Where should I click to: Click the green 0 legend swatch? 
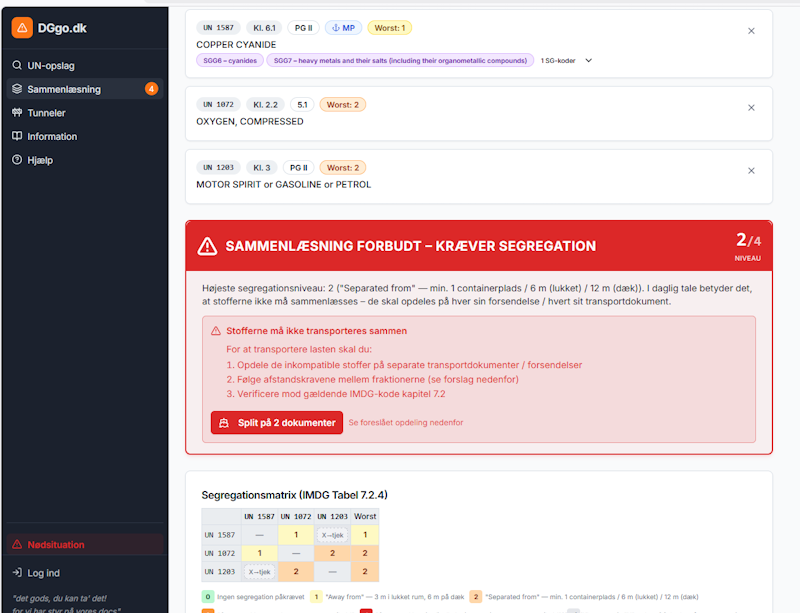click(x=208, y=597)
